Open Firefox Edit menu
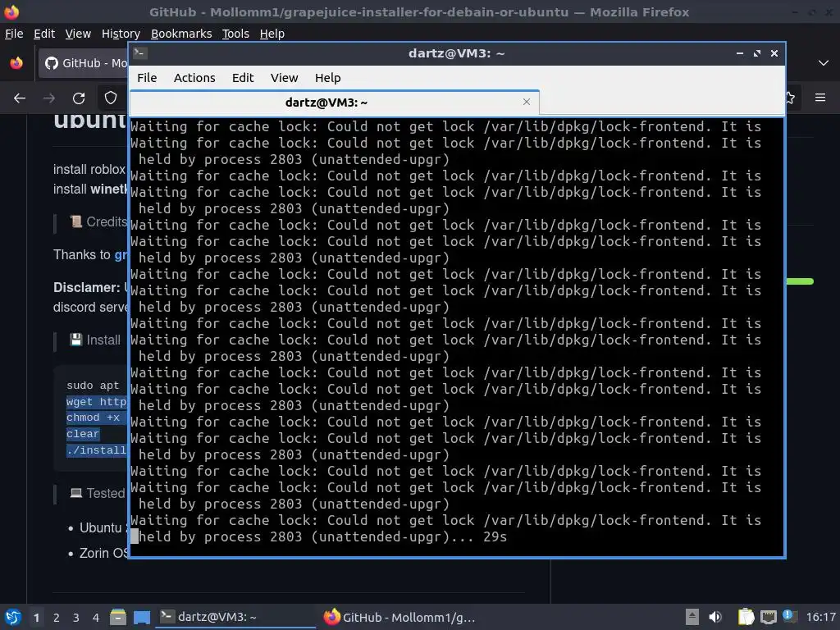Screen dimensions: 840x630 (44, 34)
